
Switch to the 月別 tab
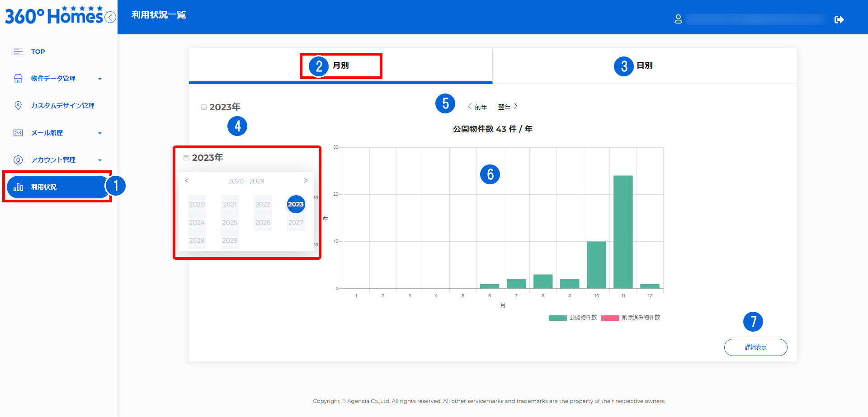point(340,66)
